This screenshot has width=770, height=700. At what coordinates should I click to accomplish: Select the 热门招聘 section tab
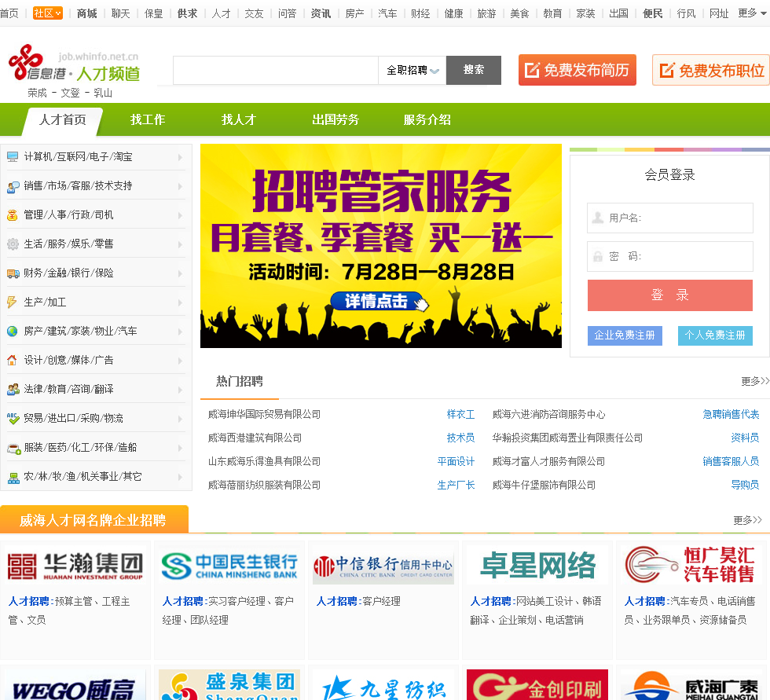tap(240, 381)
